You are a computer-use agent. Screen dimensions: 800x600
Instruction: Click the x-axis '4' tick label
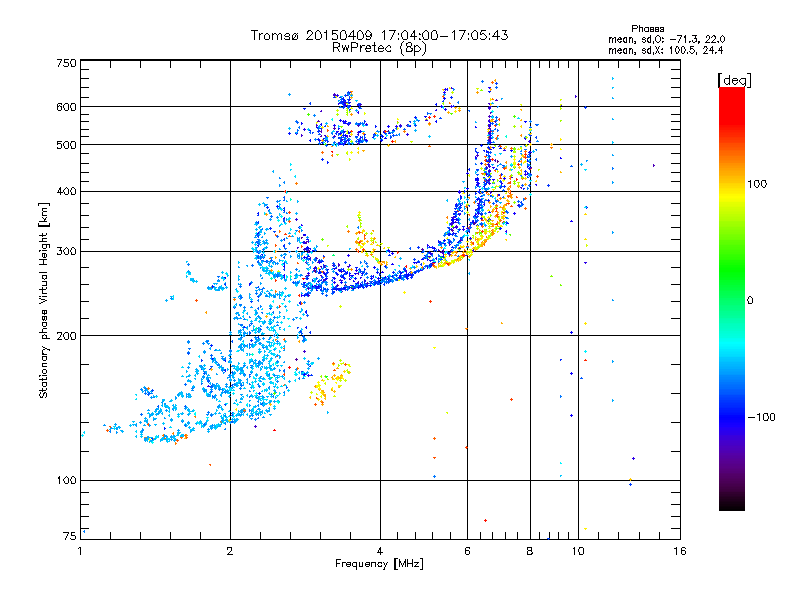(380, 551)
